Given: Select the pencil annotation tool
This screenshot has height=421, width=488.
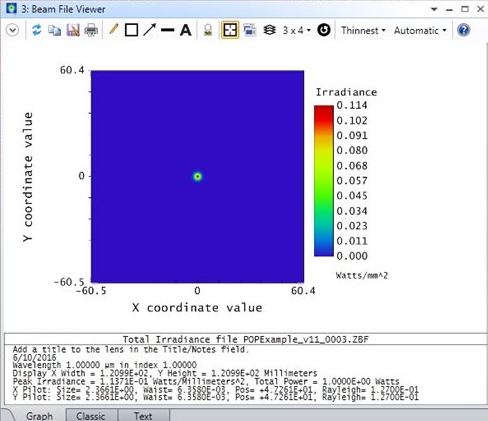Looking at the screenshot, I should point(113,30).
